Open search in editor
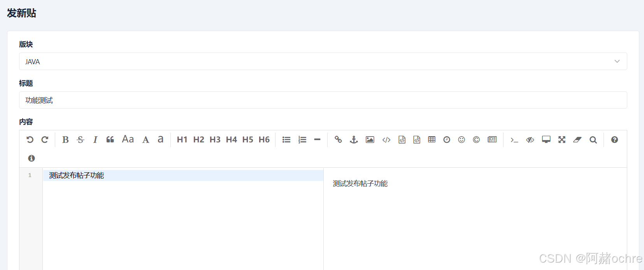644x270 pixels. [x=593, y=140]
